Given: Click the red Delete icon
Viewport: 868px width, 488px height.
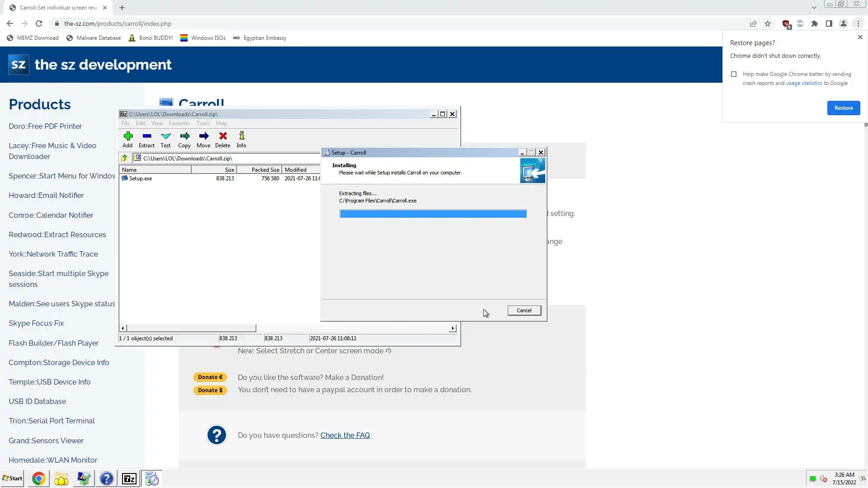Looking at the screenshot, I should (222, 139).
